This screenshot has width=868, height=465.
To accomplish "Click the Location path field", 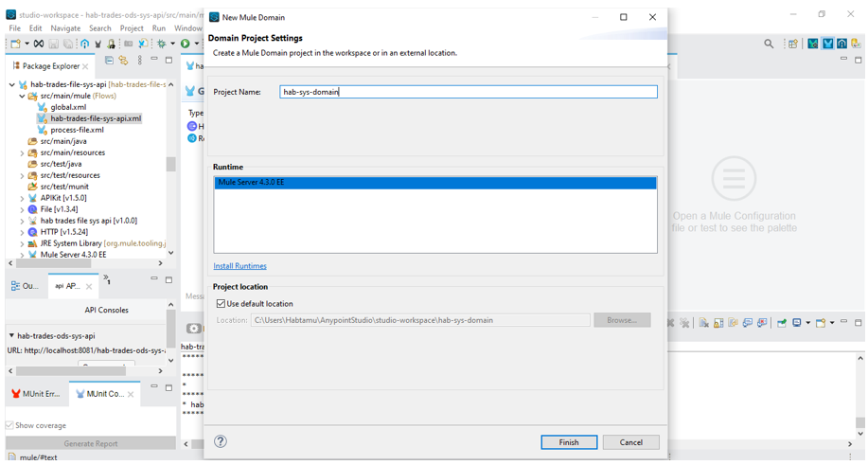I will click(x=420, y=320).
